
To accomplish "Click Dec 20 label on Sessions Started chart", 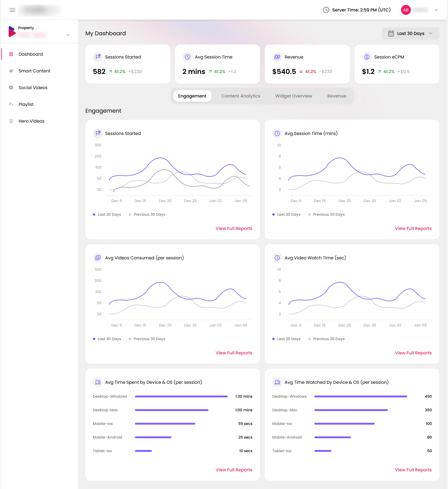I will (165, 201).
